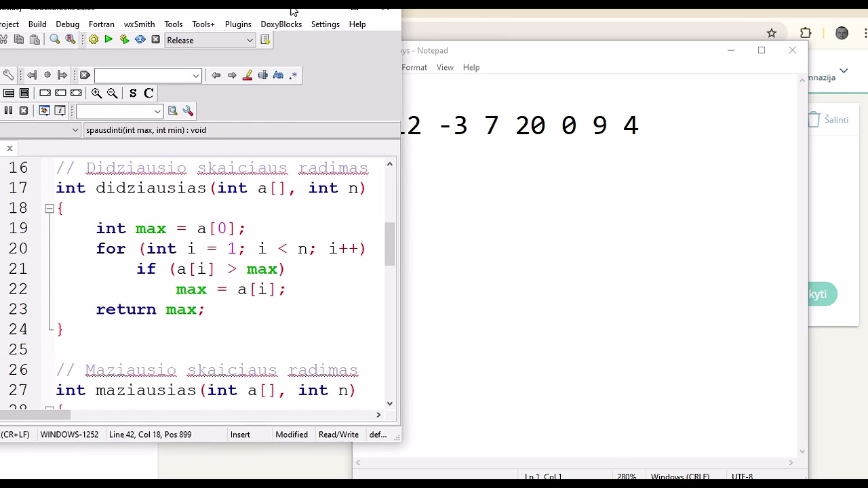Click the Read/Write status bar field
This screenshot has width=868, height=488.
[338, 435]
